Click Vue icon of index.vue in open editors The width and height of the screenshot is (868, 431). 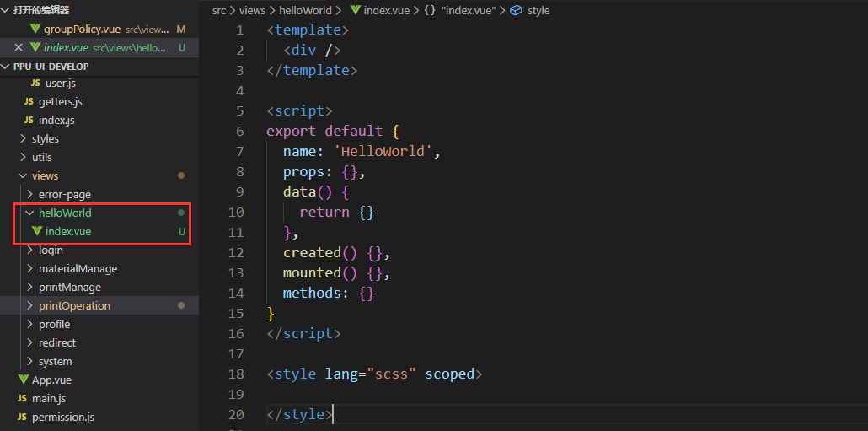tap(36, 47)
